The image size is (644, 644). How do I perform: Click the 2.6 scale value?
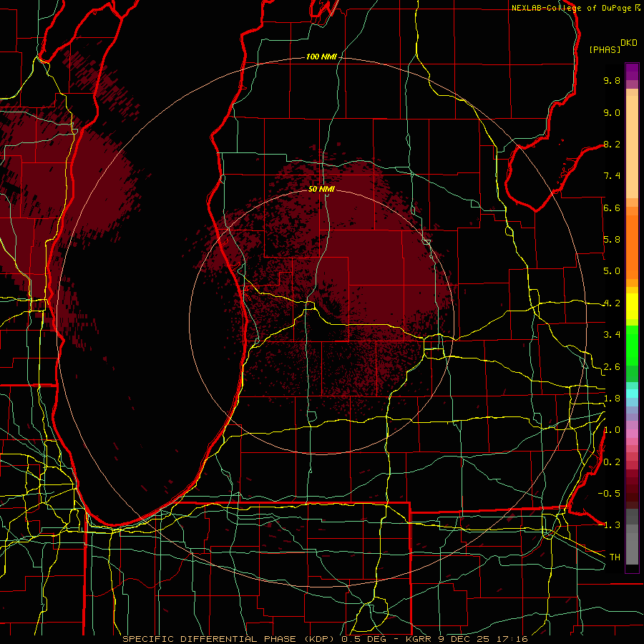point(612,367)
